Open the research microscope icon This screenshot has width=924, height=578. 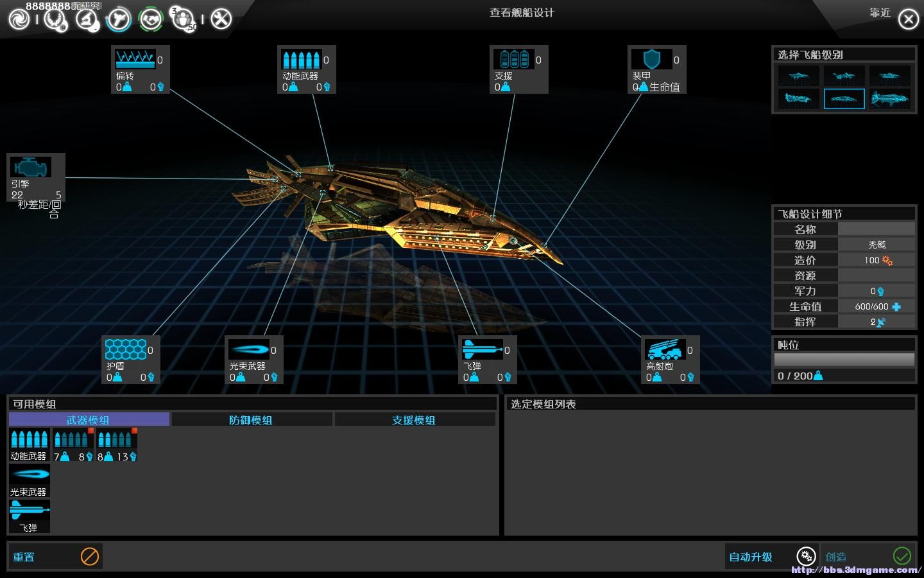[87, 19]
